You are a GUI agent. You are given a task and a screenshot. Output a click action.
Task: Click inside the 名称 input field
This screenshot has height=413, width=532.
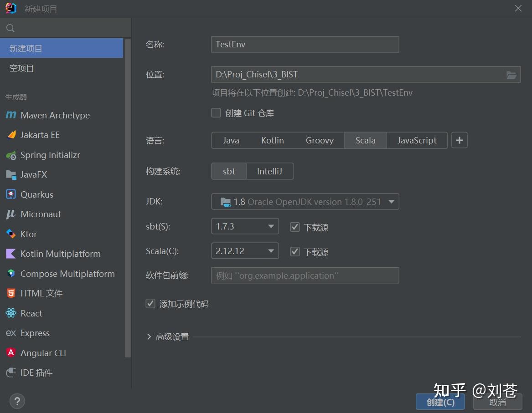(305, 44)
